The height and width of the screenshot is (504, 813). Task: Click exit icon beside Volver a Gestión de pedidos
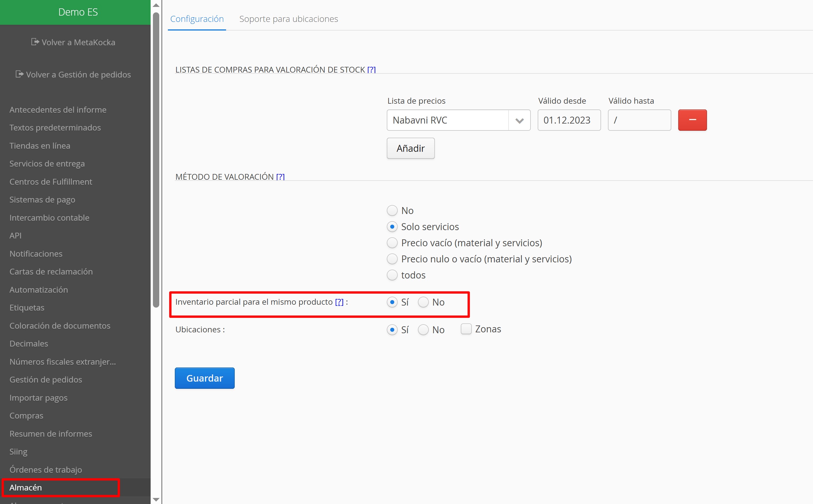coord(19,74)
